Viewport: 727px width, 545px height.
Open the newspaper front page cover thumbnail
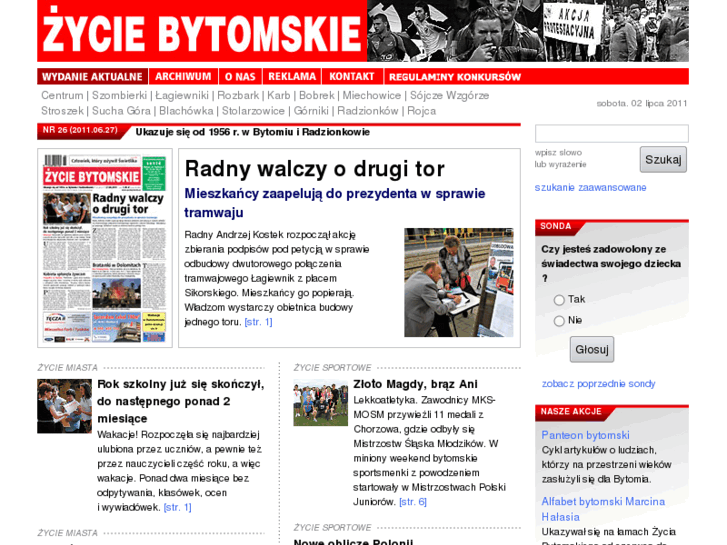click(x=105, y=248)
